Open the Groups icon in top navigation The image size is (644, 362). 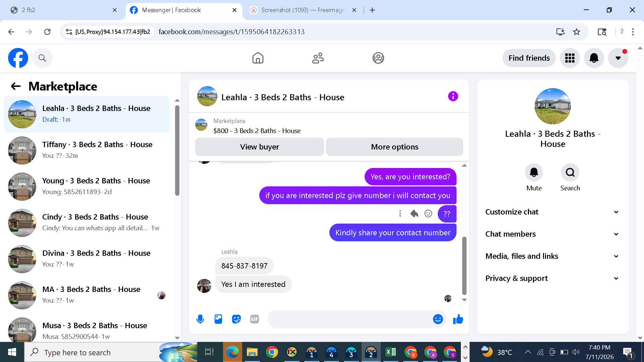coord(378,58)
